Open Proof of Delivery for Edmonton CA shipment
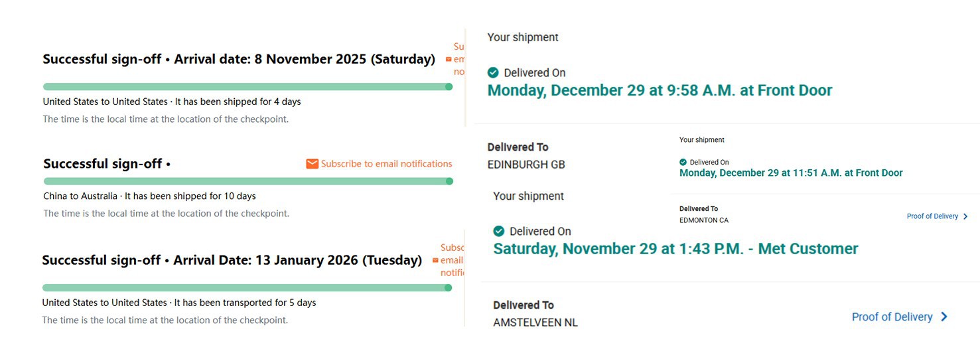Screen dimensions: 980x361 pos(932,216)
